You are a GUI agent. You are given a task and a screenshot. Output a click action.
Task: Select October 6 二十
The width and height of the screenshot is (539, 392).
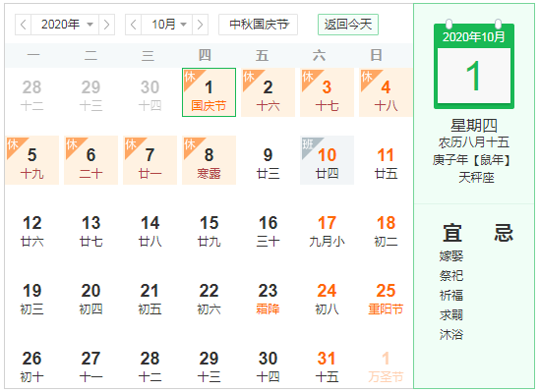91,160
